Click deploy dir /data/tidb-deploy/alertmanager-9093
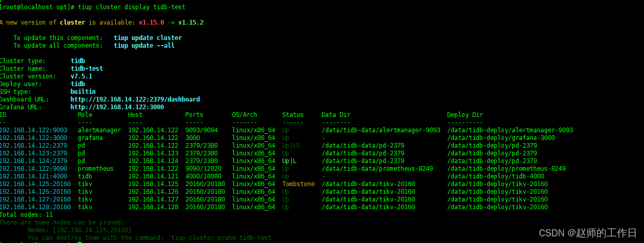Screen dimensions: 644x243 point(510,130)
